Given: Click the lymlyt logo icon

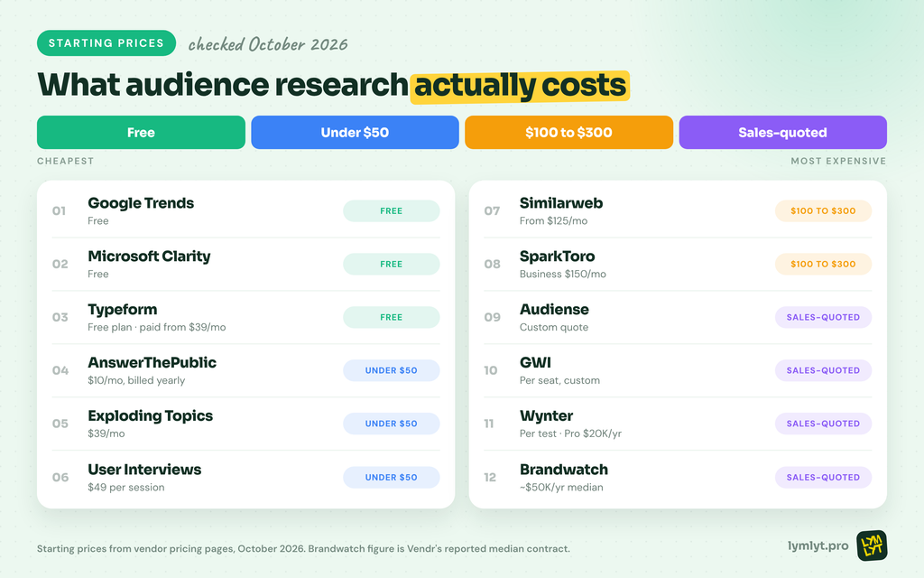Looking at the screenshot, I should click(872, 545).
